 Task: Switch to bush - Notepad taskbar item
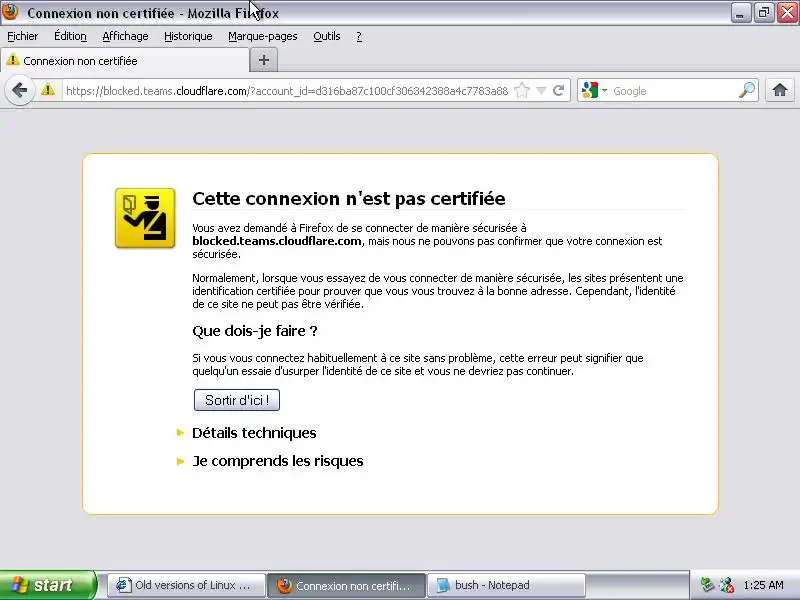pos(506,585)
